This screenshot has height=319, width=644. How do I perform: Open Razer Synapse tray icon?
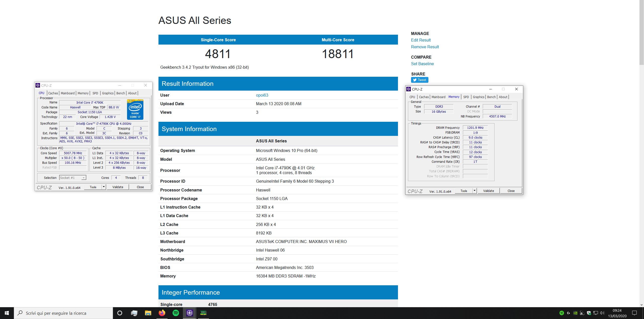(561, 313)
